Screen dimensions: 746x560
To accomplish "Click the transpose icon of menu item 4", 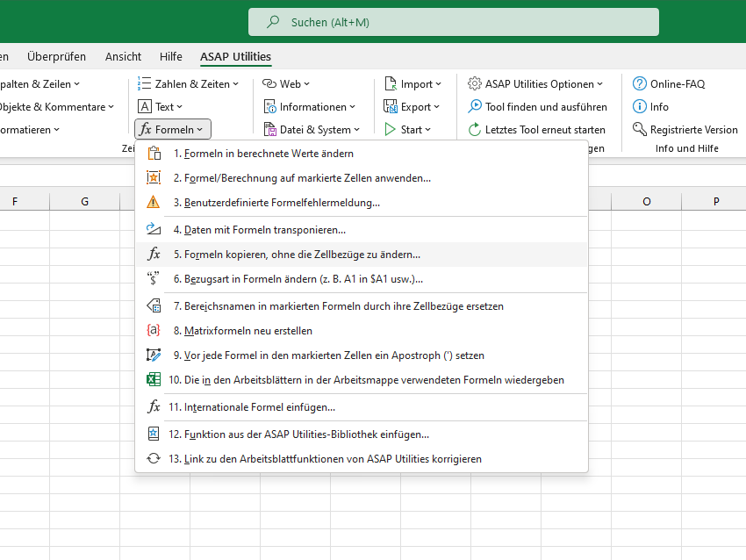I will pyautogui.click(x=154, y=229).
